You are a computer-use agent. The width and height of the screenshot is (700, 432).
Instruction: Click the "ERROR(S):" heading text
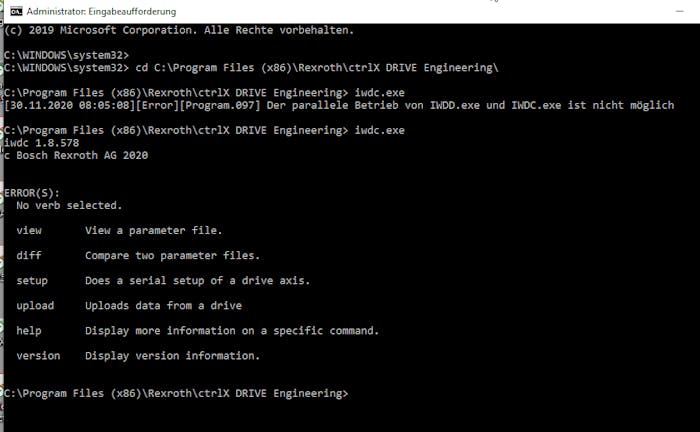(x=32, y=192)
